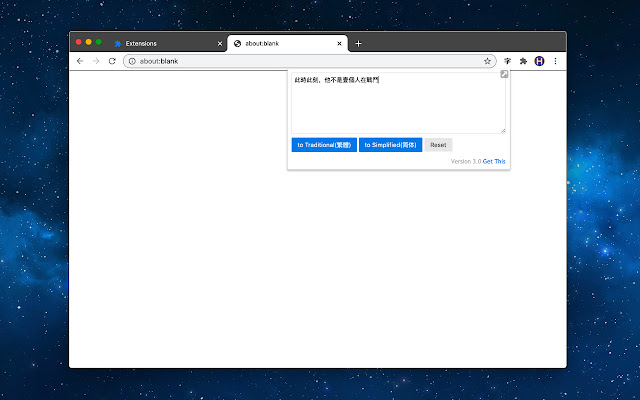Image resolution: width=640 pixels, height=400 pixels.
Task: Open a new tab with plus button
Action: point(359,44)
